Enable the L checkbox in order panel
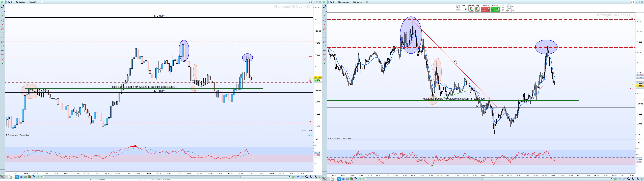 pos(503,7)
